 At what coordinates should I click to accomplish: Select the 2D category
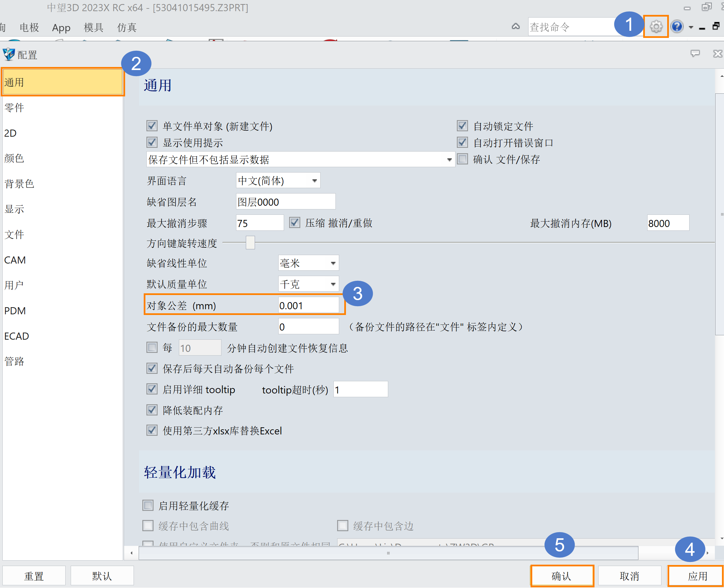63,133
